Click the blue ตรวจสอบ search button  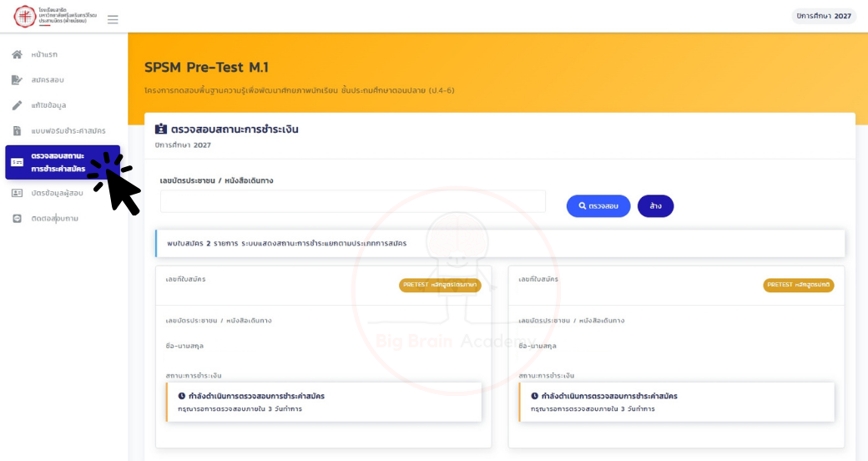click(598, 206)
